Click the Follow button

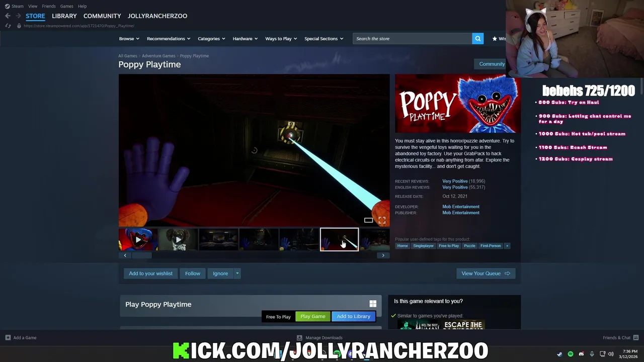tap(193, 274)
